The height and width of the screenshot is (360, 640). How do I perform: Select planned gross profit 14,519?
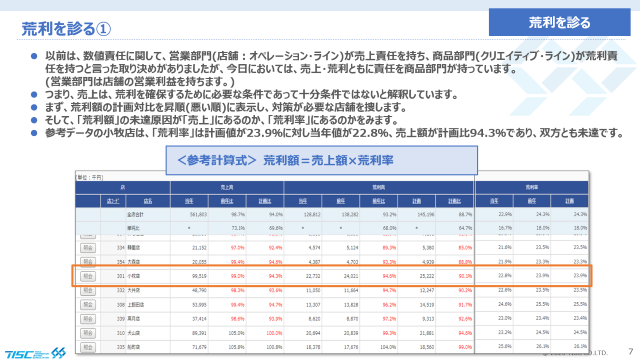[427, 305]
